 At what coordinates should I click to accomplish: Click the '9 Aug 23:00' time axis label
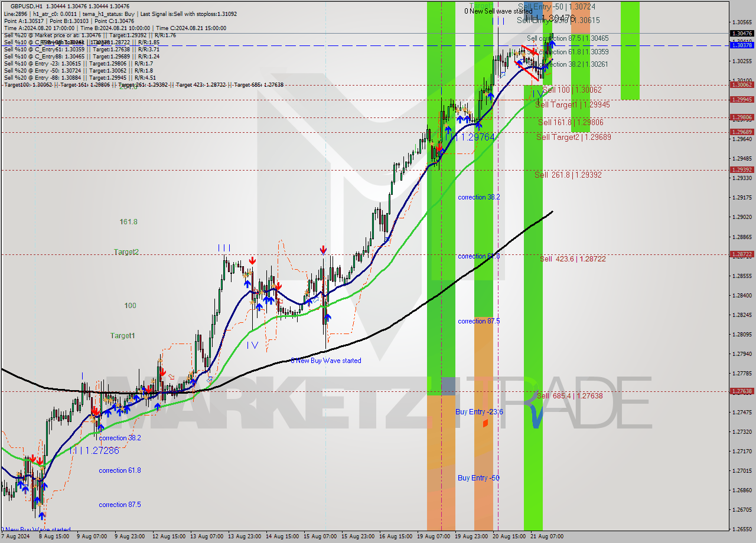(130, 537)
